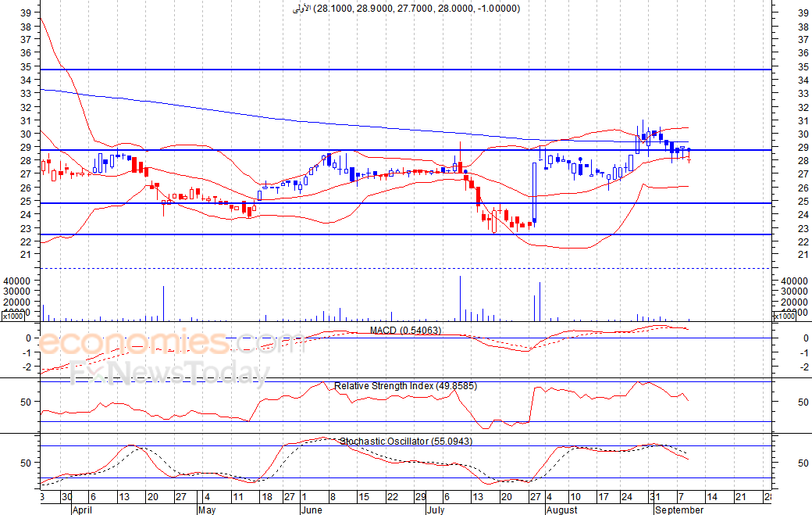Click the date label 24 in August

(627, 497)
